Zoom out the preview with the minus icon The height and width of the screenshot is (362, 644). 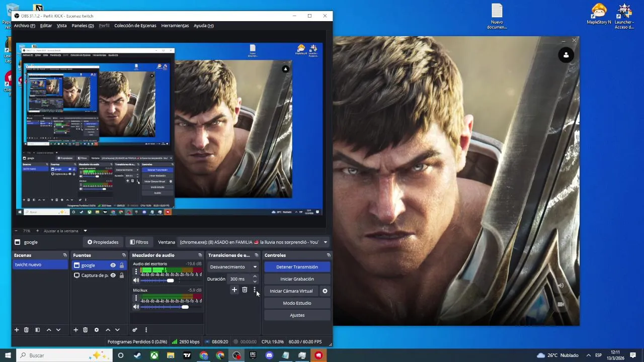(16, 231)
